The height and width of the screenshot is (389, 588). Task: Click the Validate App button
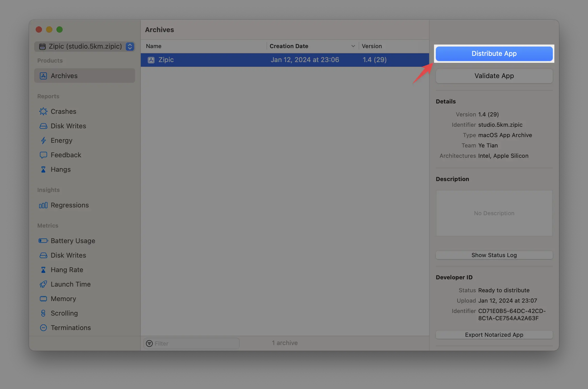pyautogui.click(x=494, y=76)
